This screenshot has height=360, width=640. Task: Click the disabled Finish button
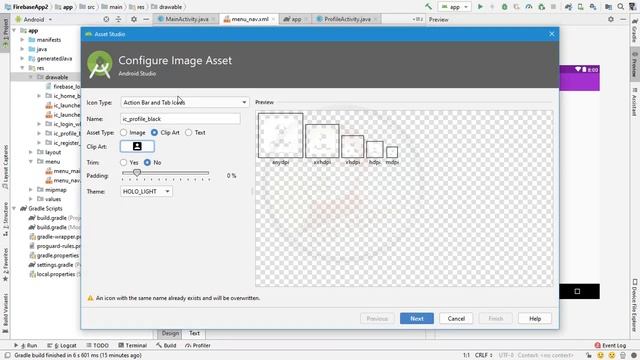(x=496, y=318)
